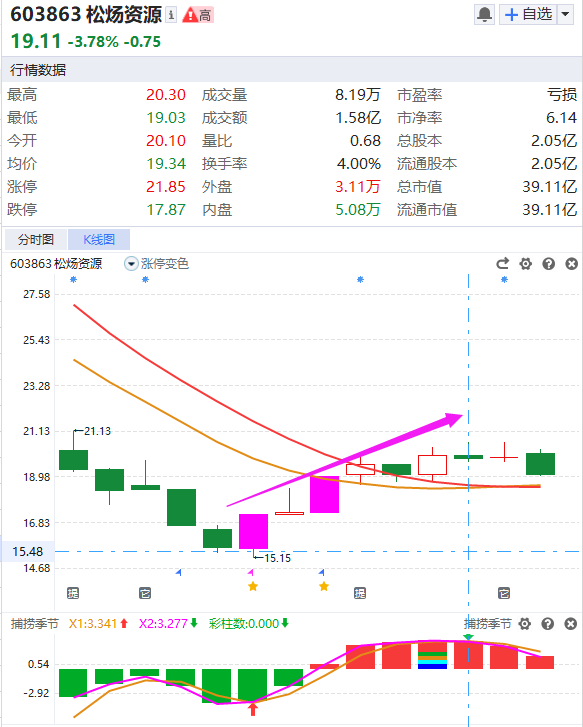Image resolution: width=583 pixels, height=727 pixels.
Task: Click the multicolored bar in indicator
Action: coord(432,655)
